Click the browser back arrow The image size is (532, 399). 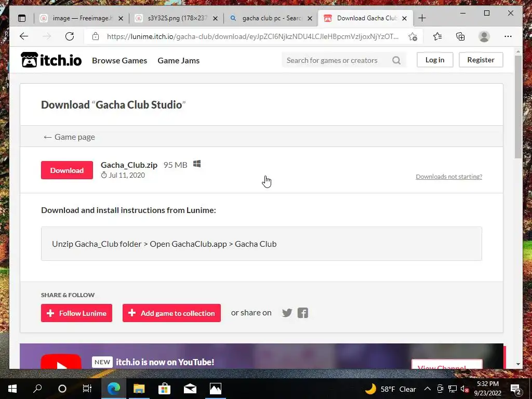click(x=24, y=36)
